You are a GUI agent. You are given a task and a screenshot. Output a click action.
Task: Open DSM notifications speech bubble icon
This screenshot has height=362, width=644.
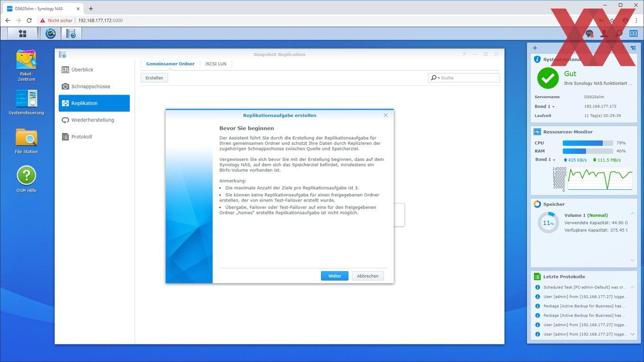click(590, 34)
